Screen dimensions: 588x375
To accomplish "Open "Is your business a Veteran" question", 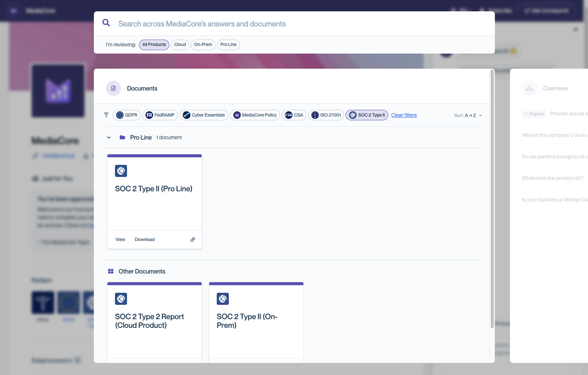I will click(x=555, y=200).
